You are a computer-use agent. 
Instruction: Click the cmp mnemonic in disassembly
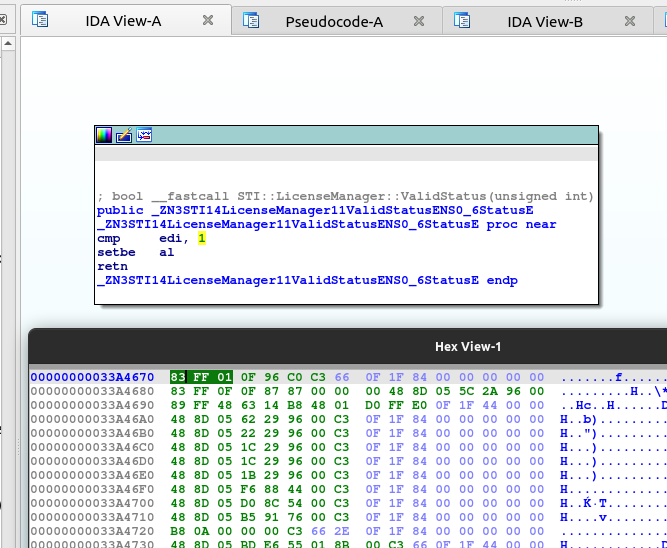108,238
